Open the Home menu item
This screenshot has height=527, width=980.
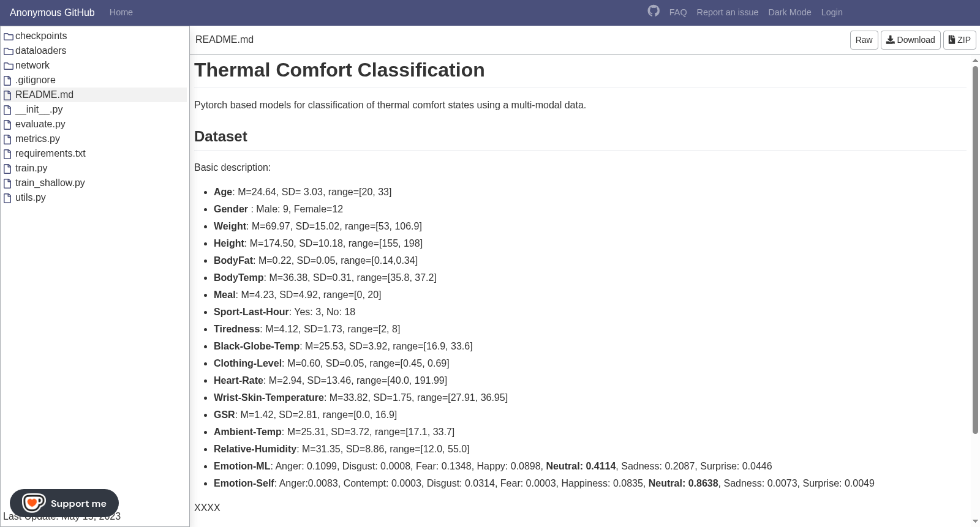tap(121, 12)
